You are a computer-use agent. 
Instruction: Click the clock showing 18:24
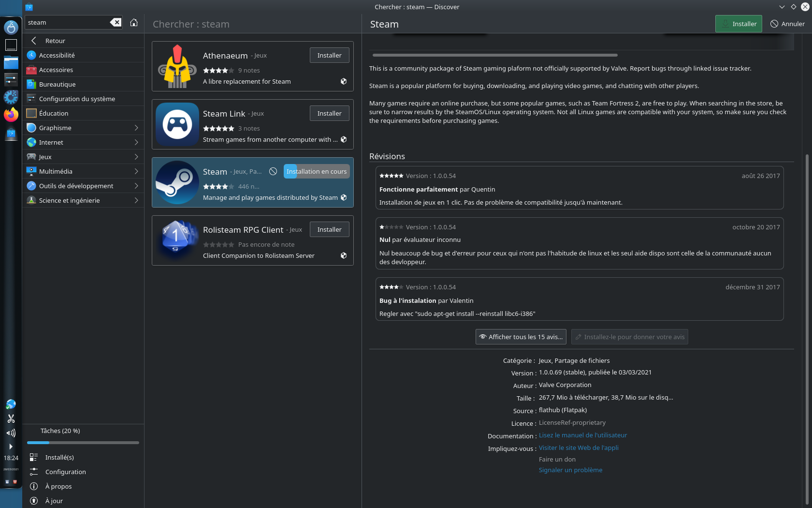[11, 458]
